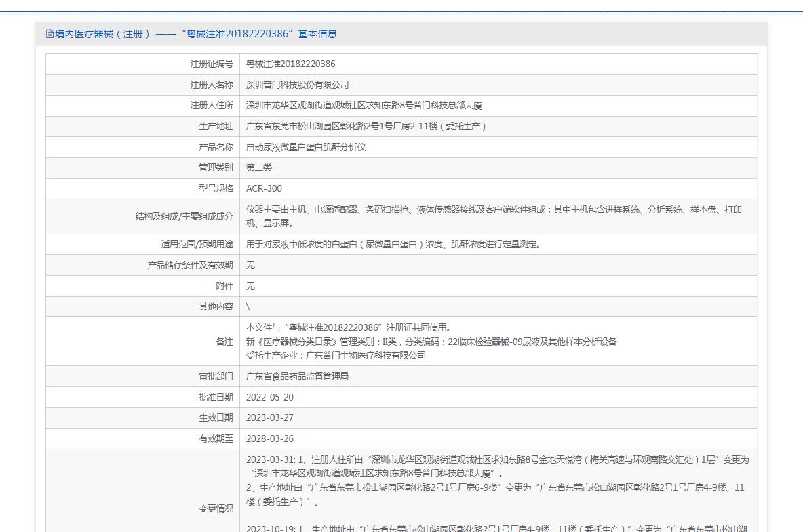Screen dimensions: 803x532
Task: Select the effective date 2023-03-27
Action: point(269,417)
